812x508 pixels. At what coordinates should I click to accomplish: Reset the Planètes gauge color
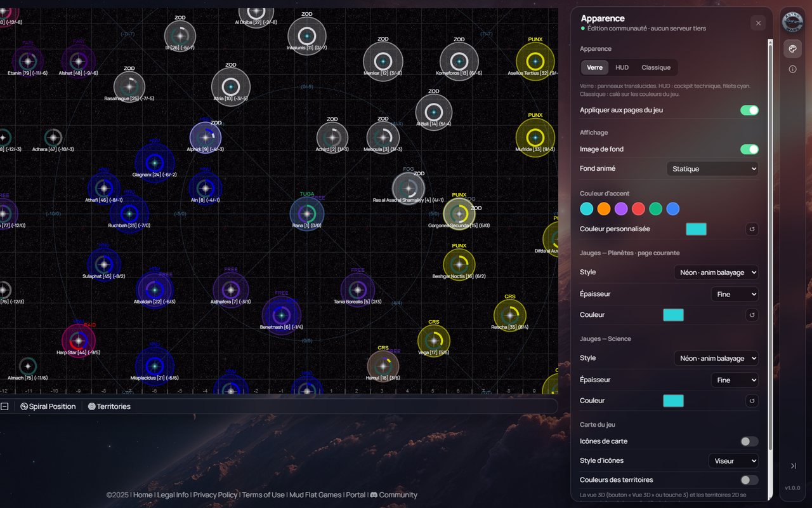[752, 315]
